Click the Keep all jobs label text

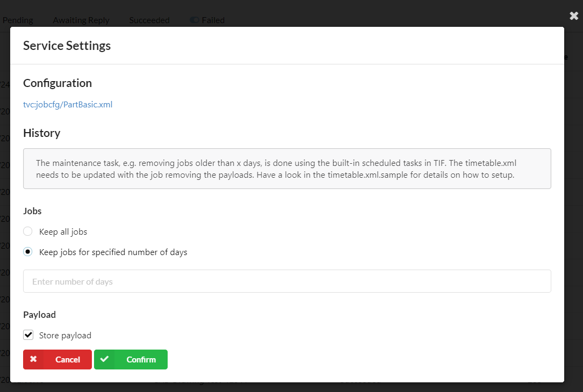(x=63, y=232)
